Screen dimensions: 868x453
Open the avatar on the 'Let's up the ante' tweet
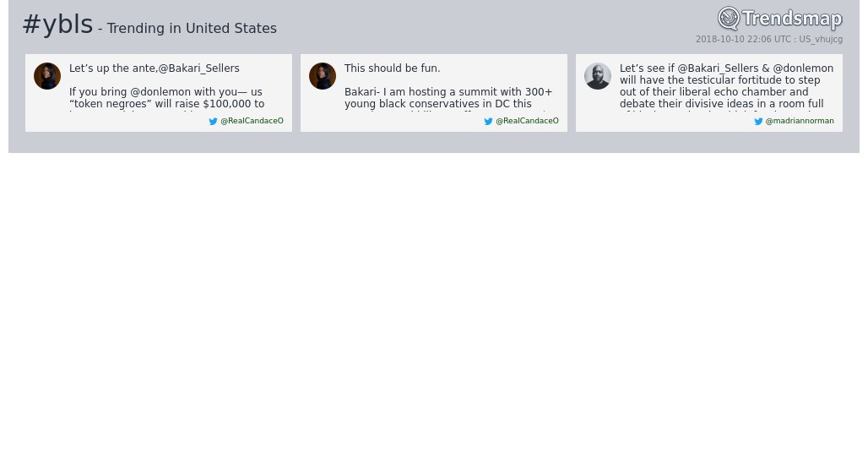(47, 76)
